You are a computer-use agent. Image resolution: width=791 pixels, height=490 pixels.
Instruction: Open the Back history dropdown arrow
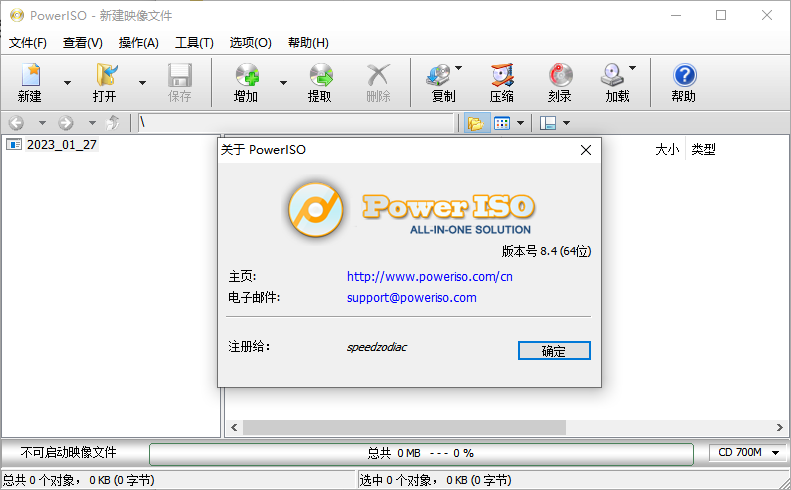point(42,123)
